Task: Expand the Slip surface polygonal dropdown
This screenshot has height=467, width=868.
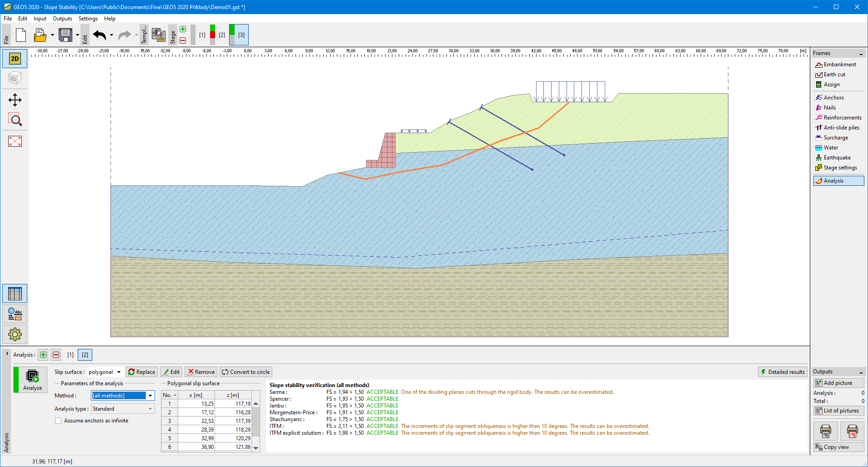Action: click(119, 372)
